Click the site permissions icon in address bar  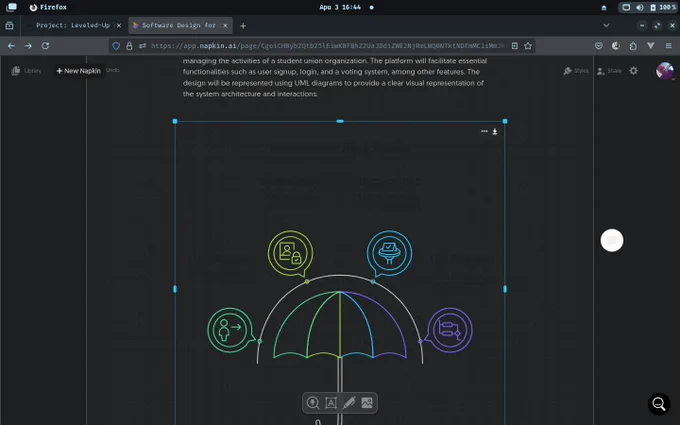142,46
